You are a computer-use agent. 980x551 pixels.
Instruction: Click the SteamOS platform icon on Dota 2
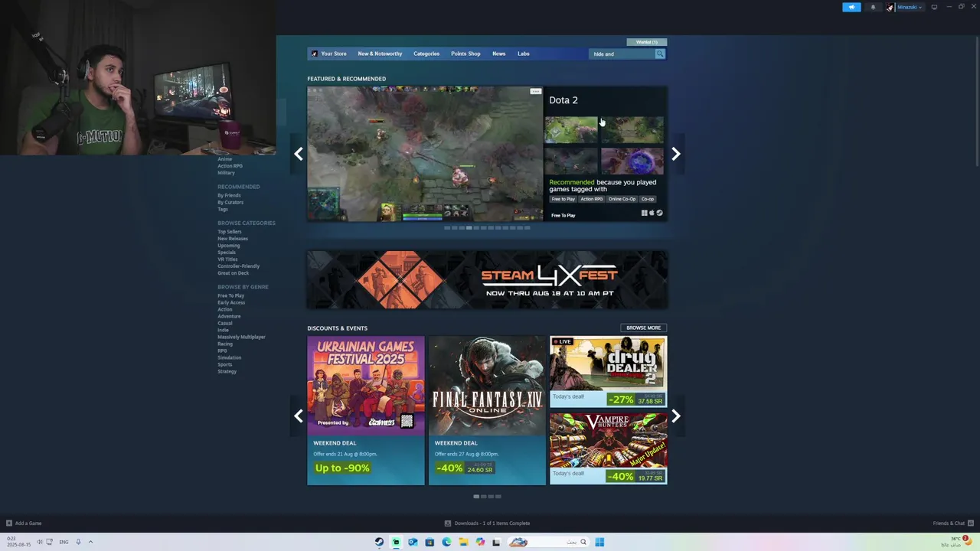click(x=659, y=214)
